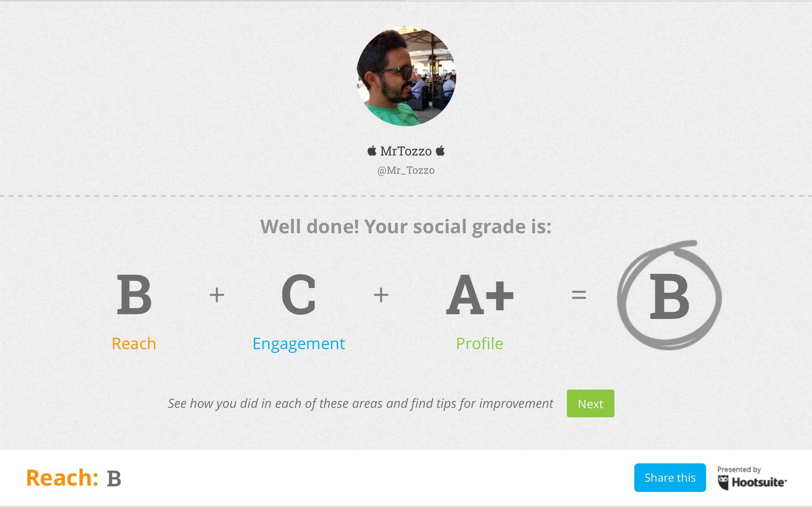This screenshot has height=507, width=812.
Task: Click the large C Engagement grade letter
Action: tap(299, 295)
